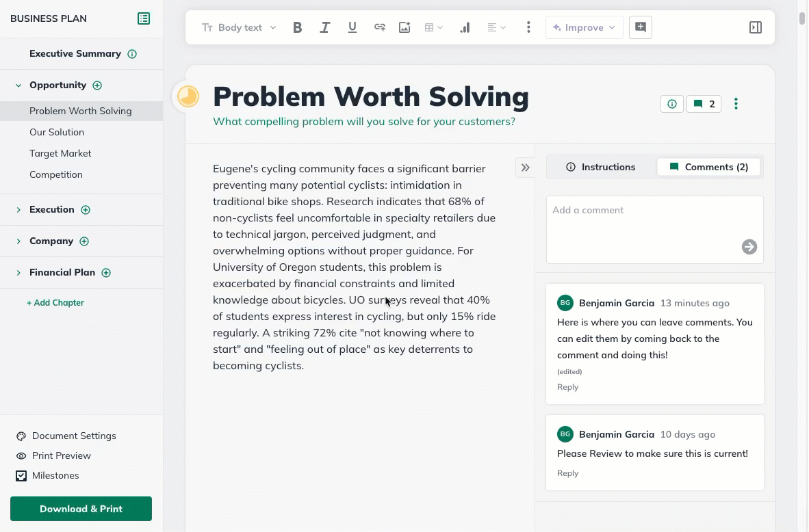Toggle the outline view icon beside Business Plan
The width and height of the screenshot is (809, 532).
(x=144, y=18)
